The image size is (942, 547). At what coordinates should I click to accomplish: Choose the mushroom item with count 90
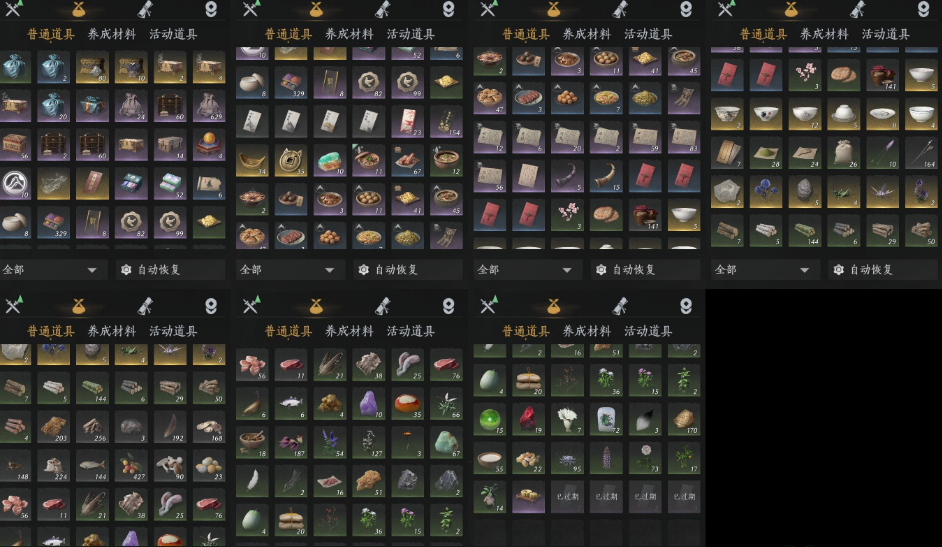click(x=170, y=465)
